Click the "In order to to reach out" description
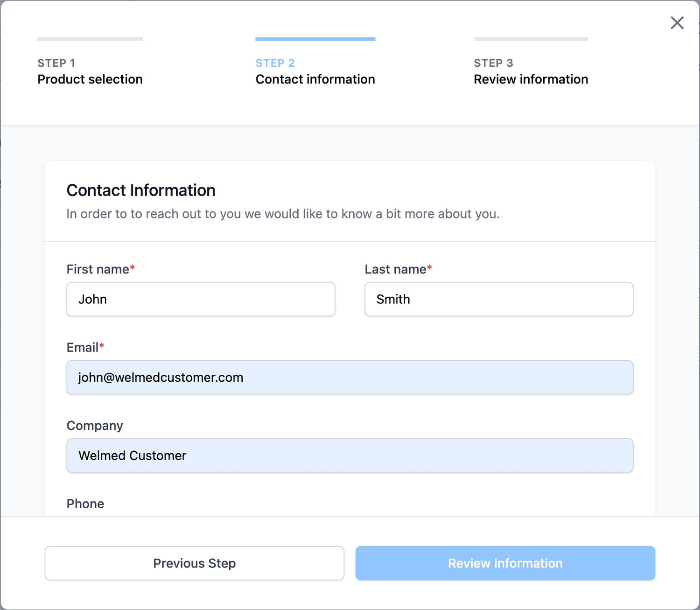 pos(283,214)
